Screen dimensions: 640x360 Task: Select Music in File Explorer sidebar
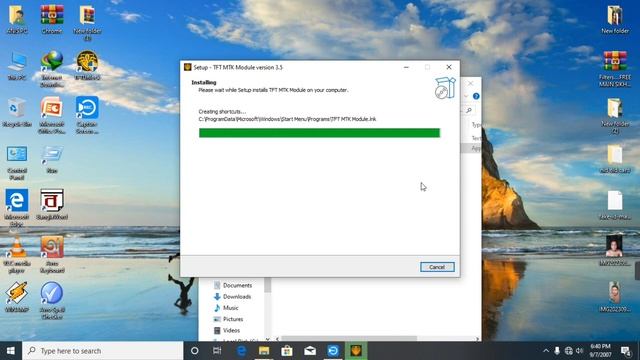226,308
